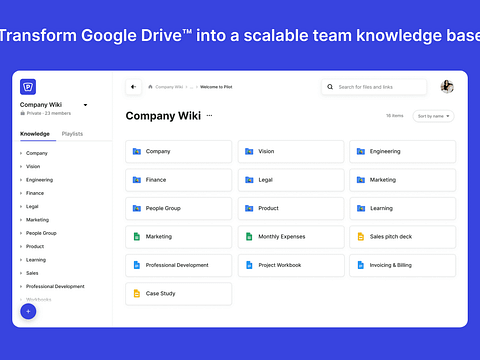
Task: Click the home icon in breadcrumb
Action: [x=150, y=87]
